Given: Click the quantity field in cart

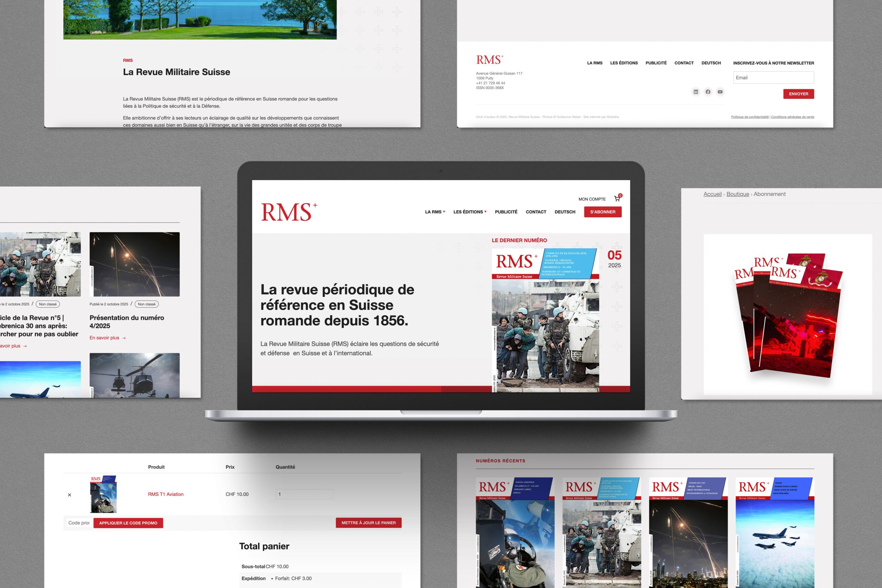Looking at the screenshot, I should coord(304,494).
